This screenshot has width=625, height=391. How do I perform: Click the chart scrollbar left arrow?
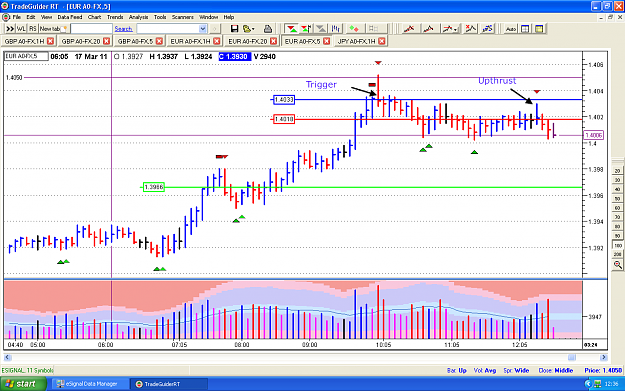pos(7,358)
